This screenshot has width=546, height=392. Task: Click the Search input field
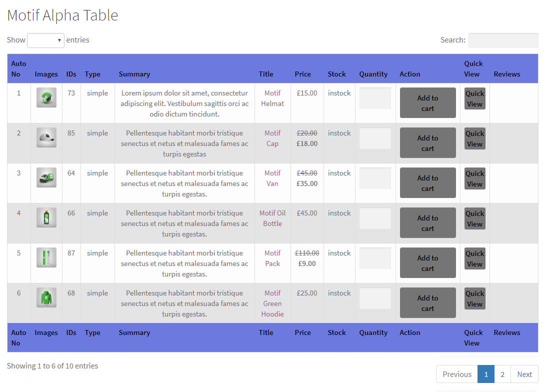point(503,40)
